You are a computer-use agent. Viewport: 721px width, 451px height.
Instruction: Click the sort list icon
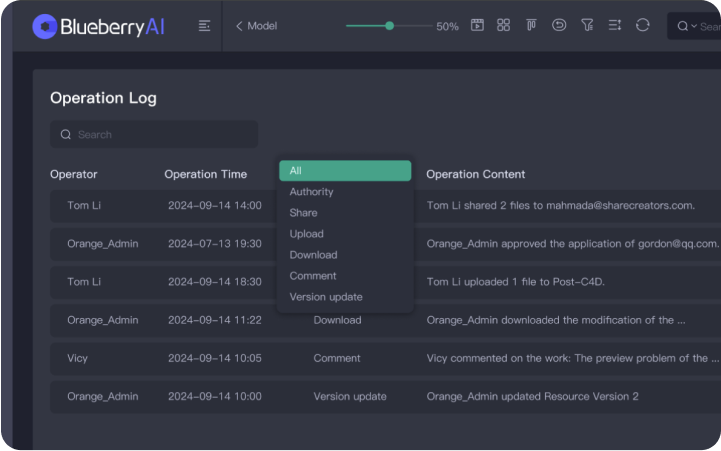pyautogui.click(x=614, y=25)
